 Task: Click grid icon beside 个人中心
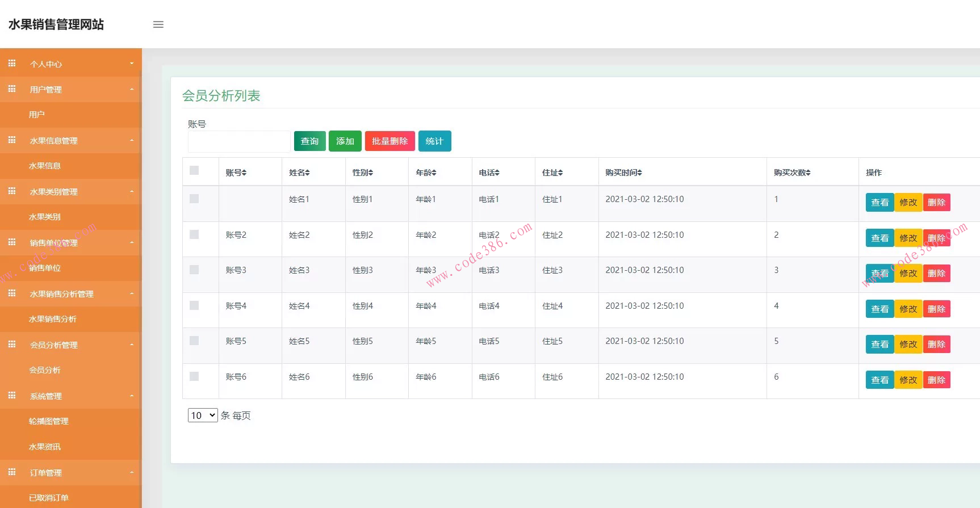coord(12,64)
